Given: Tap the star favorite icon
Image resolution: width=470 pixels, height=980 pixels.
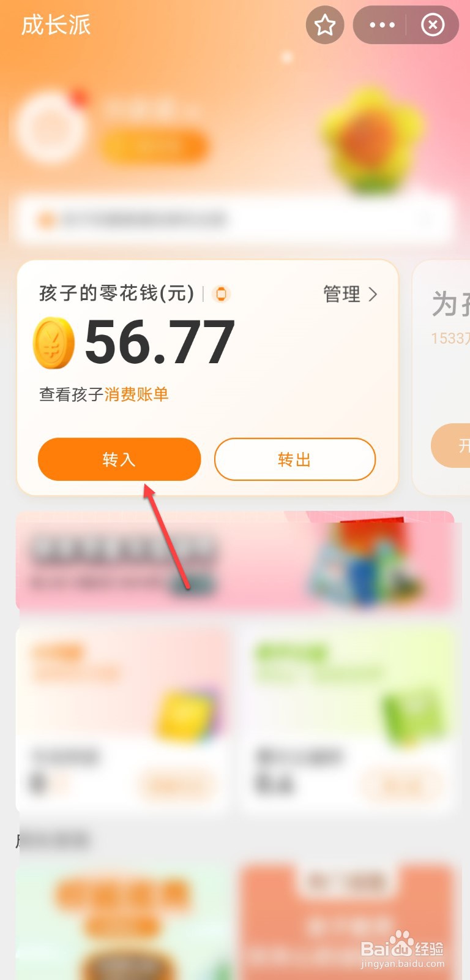Looking at the screenshot, I should tap(325, 25).
